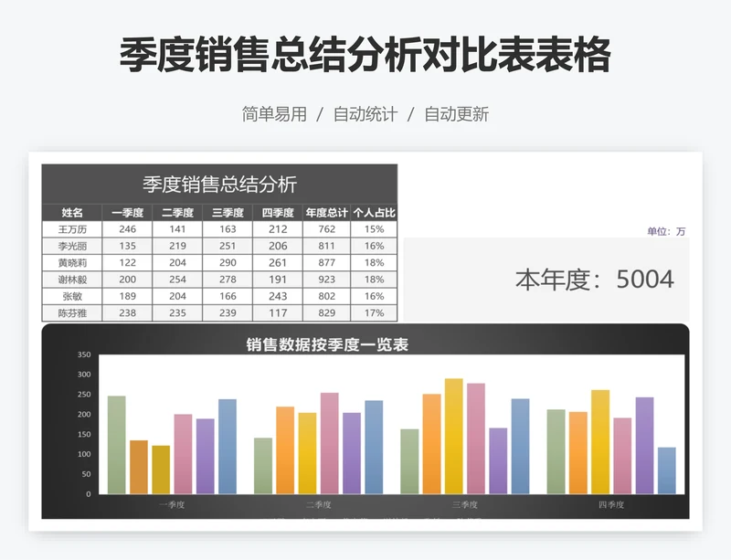Viewport: 731px width, 560px height.
Task: Click the page heading 季度销售总结分析对比表表格
Action: coord(365,55)
